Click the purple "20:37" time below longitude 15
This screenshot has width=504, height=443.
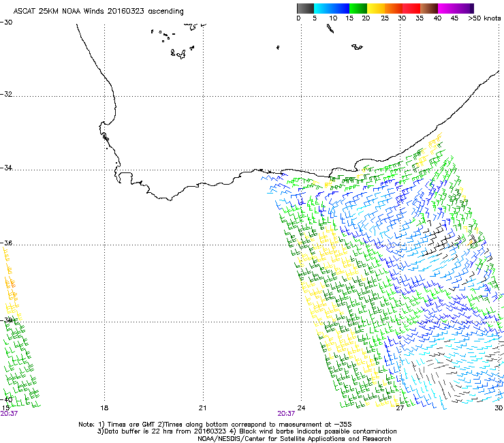[x=9, y=414]
